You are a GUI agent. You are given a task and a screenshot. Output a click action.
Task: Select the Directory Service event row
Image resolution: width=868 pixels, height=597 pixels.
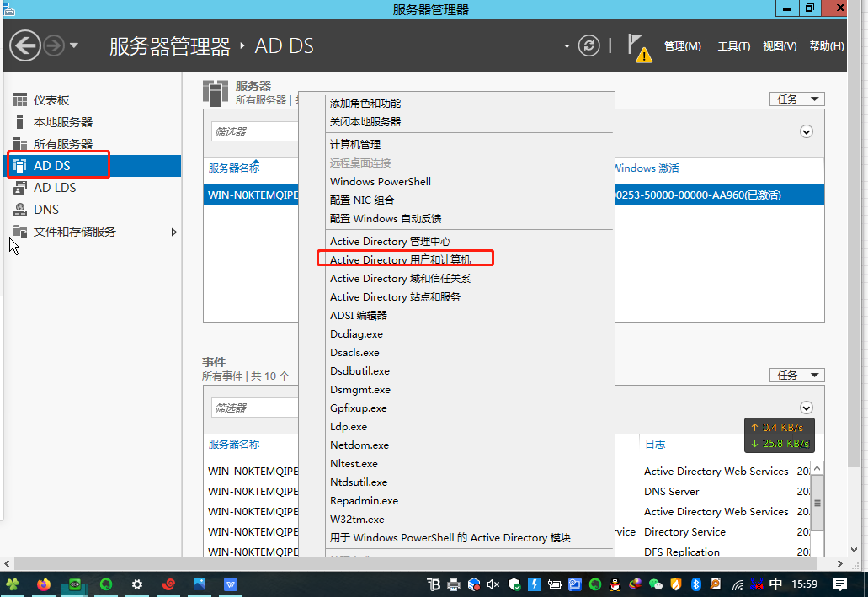coord(684,532)
